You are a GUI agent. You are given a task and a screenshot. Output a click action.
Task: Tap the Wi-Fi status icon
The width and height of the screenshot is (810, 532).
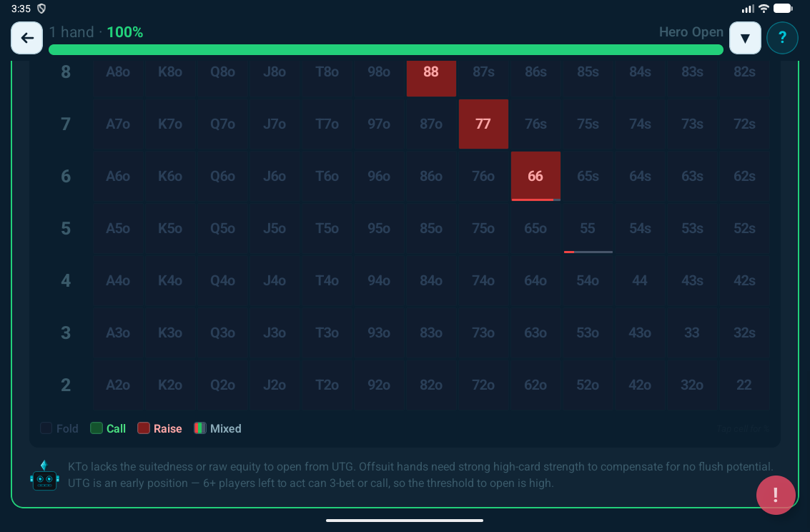click(x=764, y=9)
